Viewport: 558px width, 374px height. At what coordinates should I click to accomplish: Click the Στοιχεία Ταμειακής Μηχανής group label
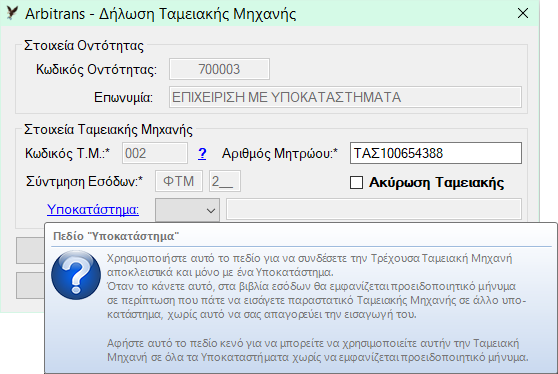click(109, 130)
